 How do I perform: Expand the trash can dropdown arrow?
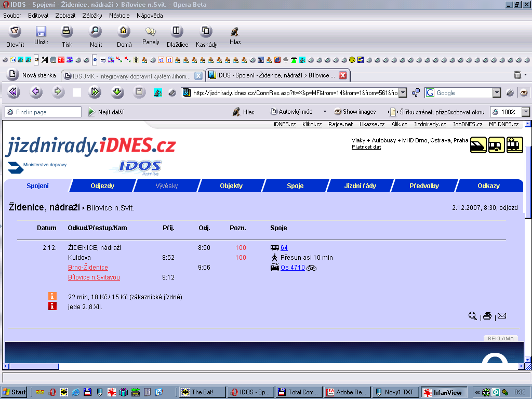point(526,75)
